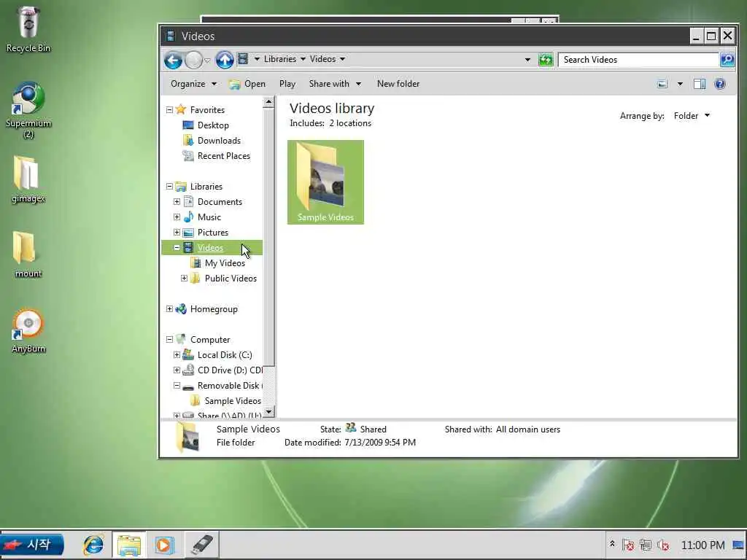Click the Forward navigation arrow
The width and height of the screenshot is (747, 560).
[193, 60]
